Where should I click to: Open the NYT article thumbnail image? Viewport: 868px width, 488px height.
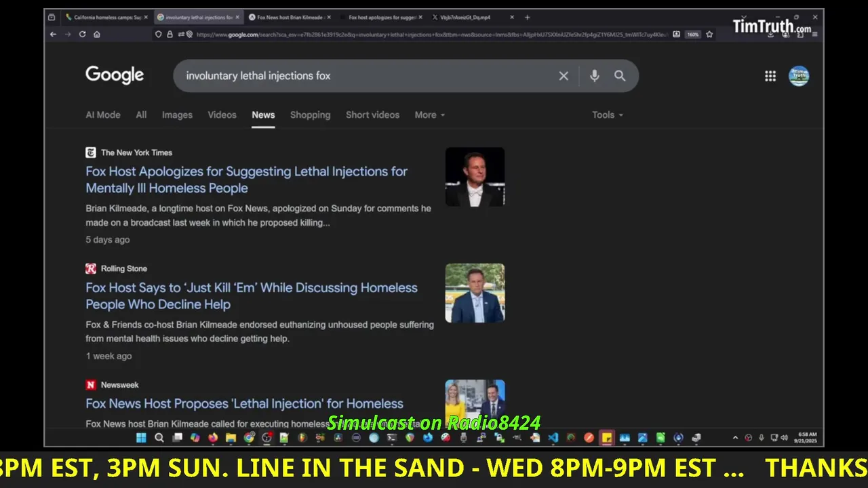pos(475,177)
